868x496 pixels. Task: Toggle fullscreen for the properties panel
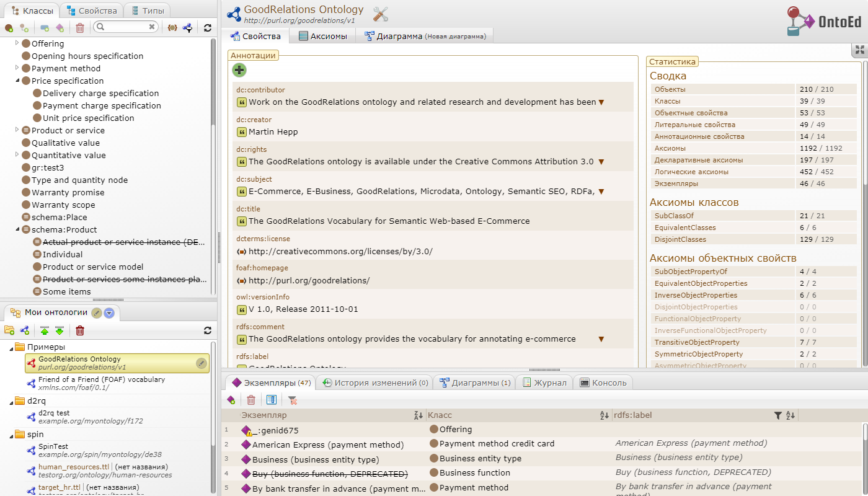click(859, 50)
